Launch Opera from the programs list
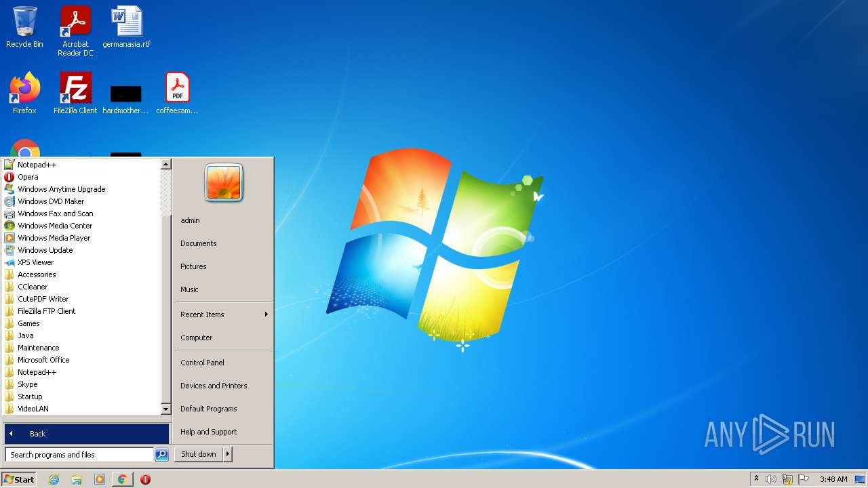Viewport: 868px width, 488px height. 81,177
